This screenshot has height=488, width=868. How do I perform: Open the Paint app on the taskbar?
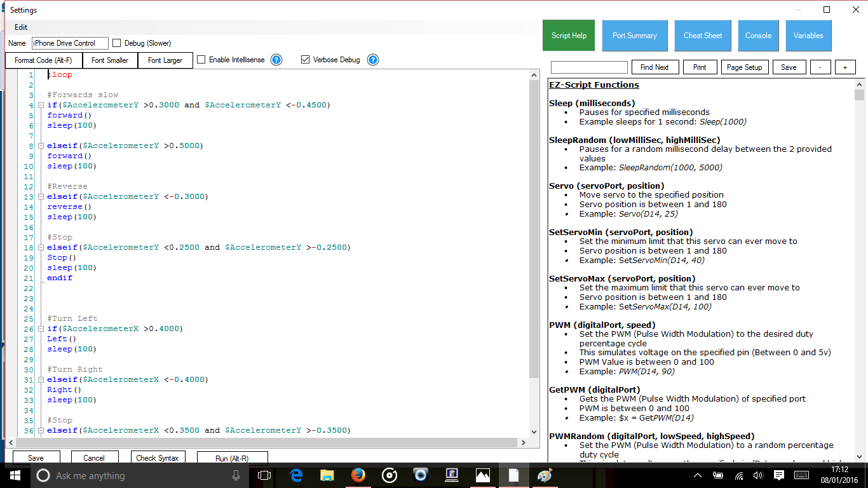click(545, 475)
